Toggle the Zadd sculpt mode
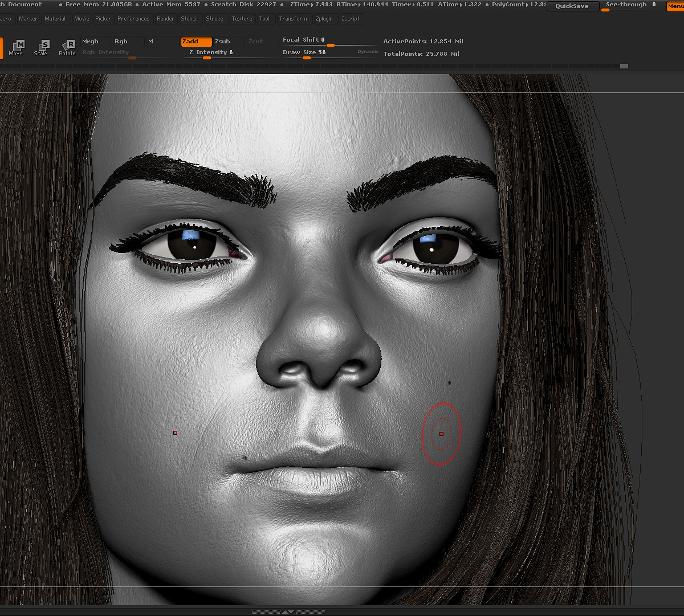The image size is (684, 616). coord(197,42)
